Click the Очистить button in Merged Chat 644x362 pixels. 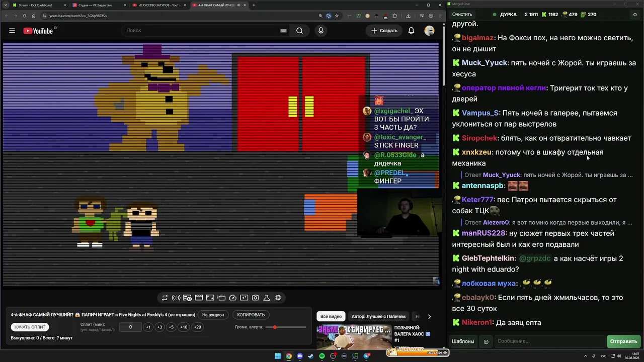[462, 15]
